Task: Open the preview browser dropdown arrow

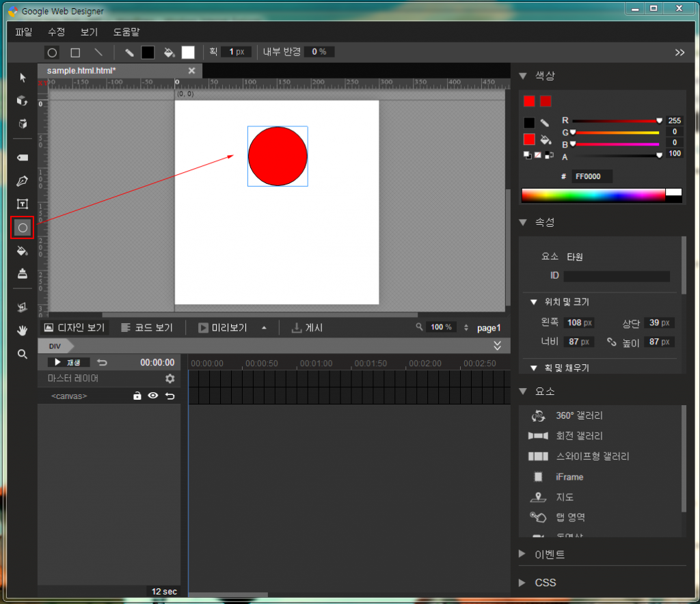Action: point(265,328)
